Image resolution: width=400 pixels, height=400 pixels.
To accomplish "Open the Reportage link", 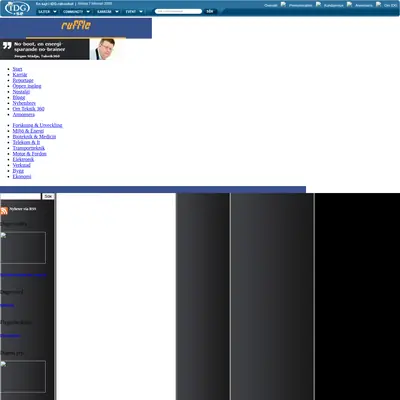I will pyautogui.click(x=23, y=80).
